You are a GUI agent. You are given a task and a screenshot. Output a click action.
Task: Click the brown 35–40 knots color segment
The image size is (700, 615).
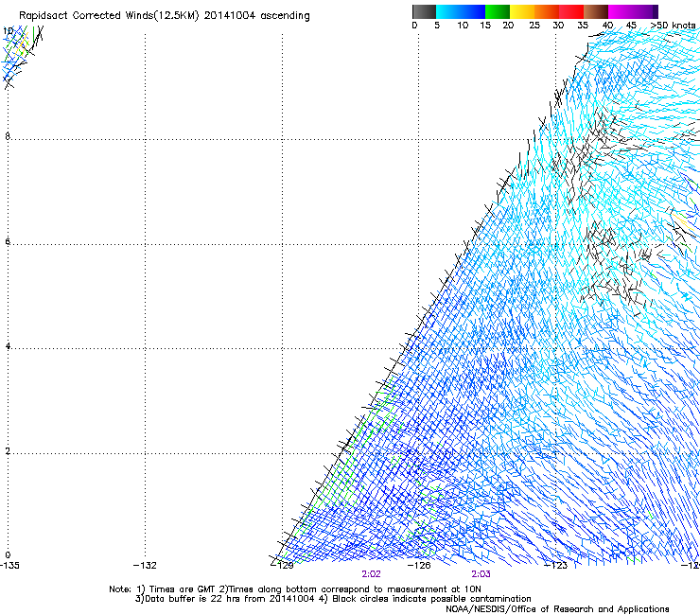coord(596,11)
